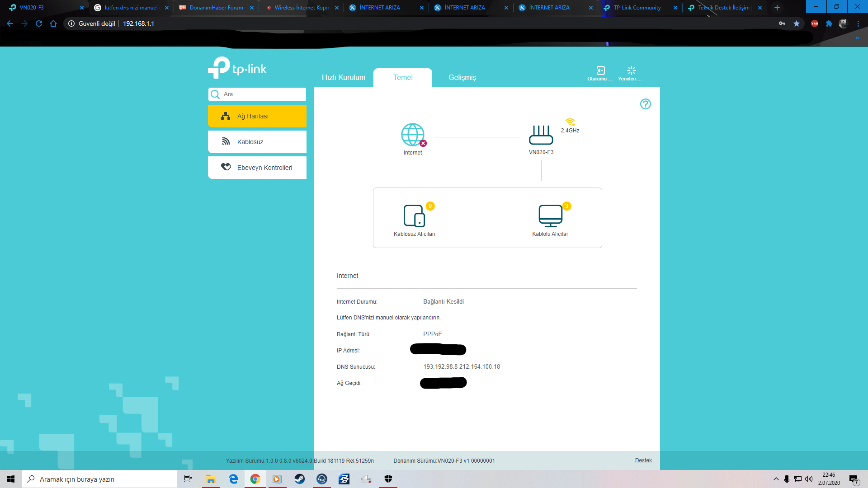Open Kablosuz Alıcıları wireless clients icon
The height and width of the screenshot is (488, 868).
[414, 216]
